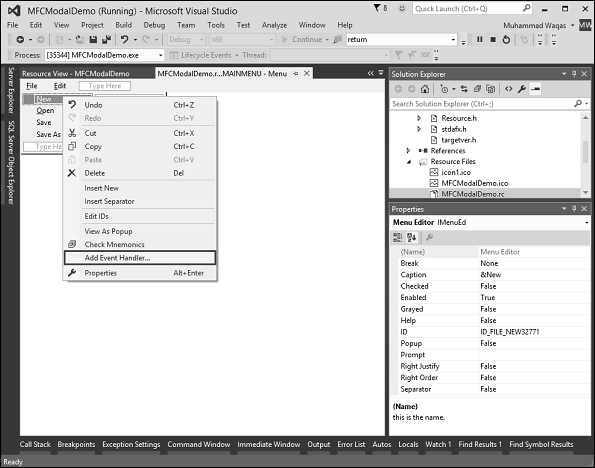Collapse the Resource Files folder

click(x=409, y=162)
